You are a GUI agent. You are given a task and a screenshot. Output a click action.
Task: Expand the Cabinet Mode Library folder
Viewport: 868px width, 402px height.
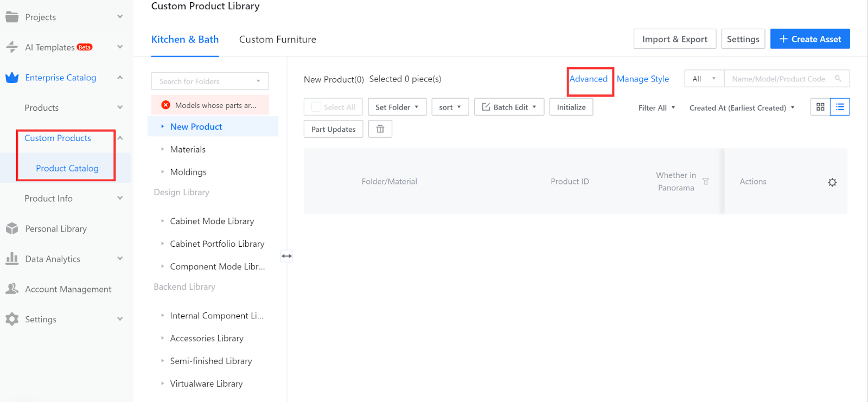click(x=162, y=221)
